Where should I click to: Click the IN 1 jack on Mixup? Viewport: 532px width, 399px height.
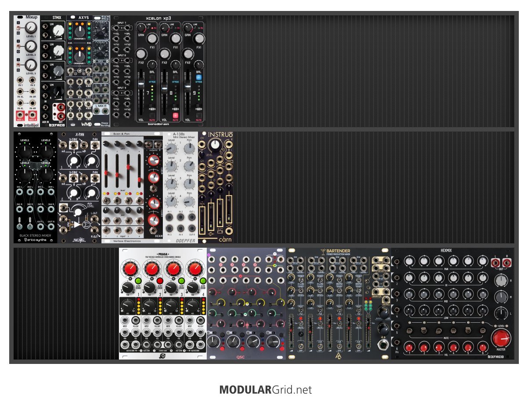(20, 80)
